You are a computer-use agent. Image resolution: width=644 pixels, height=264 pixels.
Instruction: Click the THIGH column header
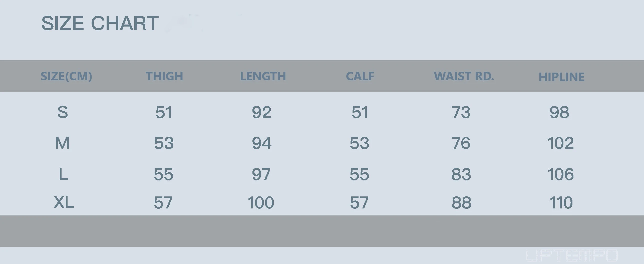tap(164, 76)
